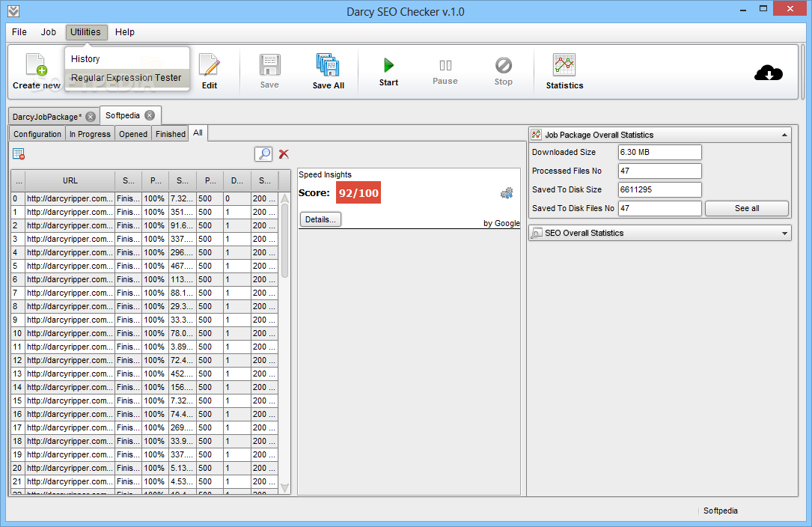812x527 pixels.
Task: Click the table scrollbar up arrow
Action: [x=284, y=198]
